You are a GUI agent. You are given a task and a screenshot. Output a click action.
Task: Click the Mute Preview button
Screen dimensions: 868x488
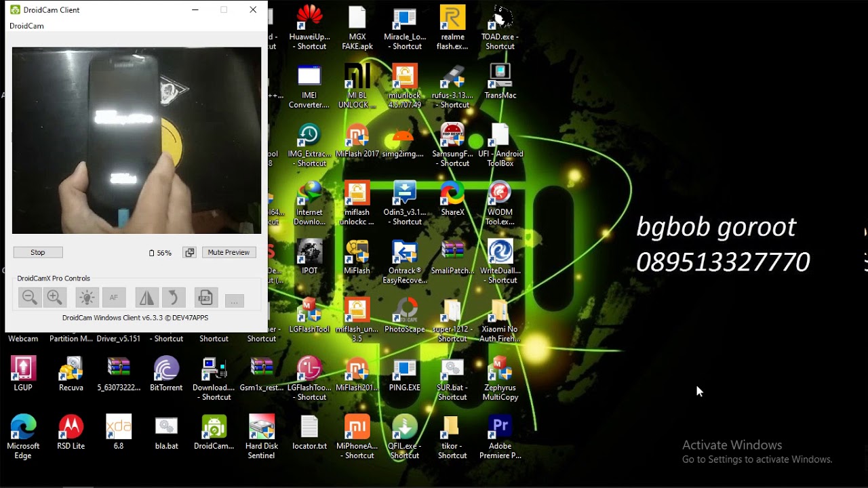tap(229, 252)
